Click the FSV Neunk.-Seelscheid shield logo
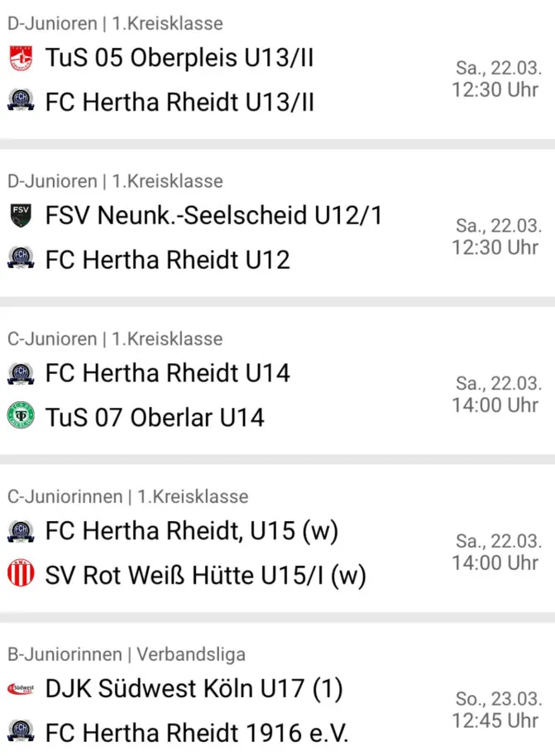The width and height of the screenshot is (555, 756). tap(21, 216)
